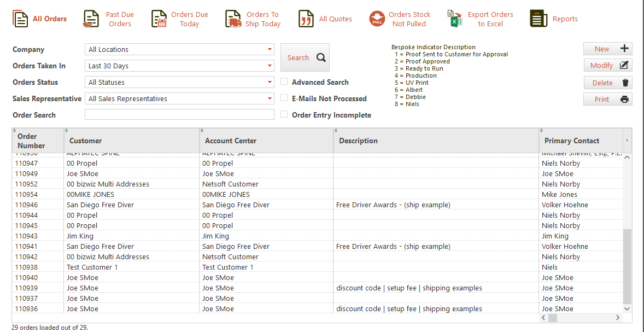Image resolution: width=644 pixels, height=332 pixels.
Task: Enable the Advanced Search checkbox
Action: click(x=284, y=82)
